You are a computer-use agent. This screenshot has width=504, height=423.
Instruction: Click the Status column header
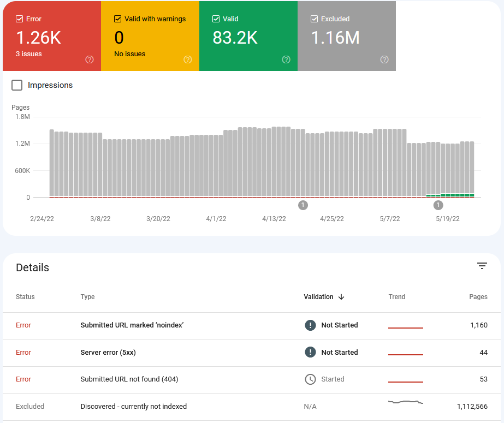(25, 297)
